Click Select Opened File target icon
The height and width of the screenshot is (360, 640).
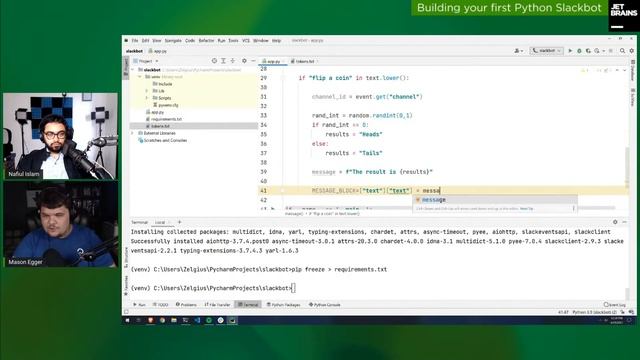pyautogui.click(x=214, y=61)
